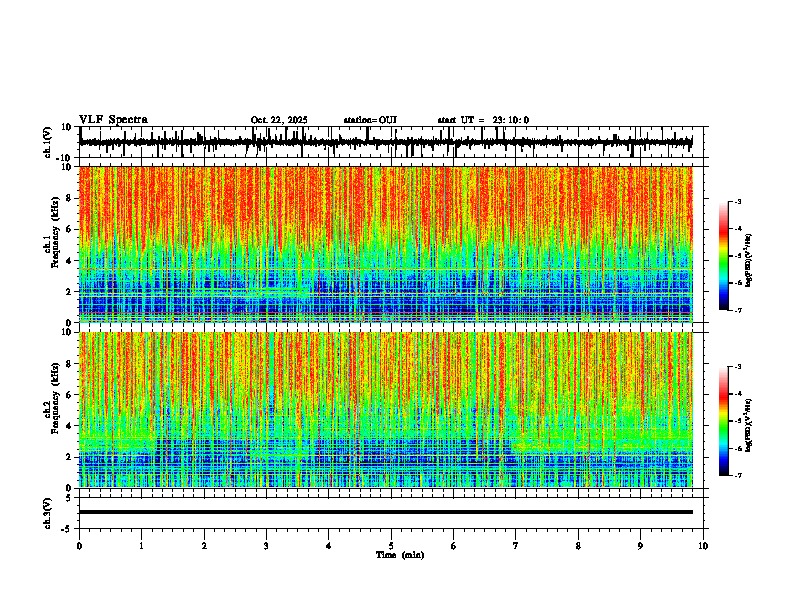The width and height of the screenshot is (792, 612).
Task: Click the "-7" label on ch.2 colorbar
Action: 738,475
